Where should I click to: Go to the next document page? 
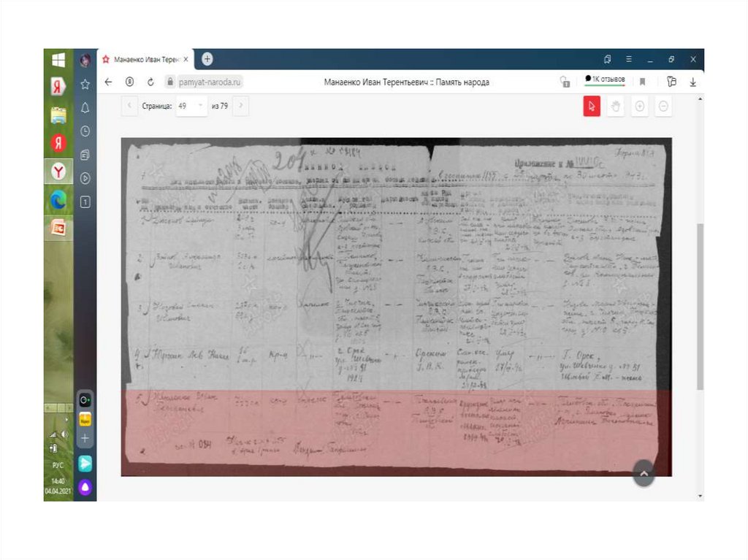pyautogui.click(x=241, y=105)
